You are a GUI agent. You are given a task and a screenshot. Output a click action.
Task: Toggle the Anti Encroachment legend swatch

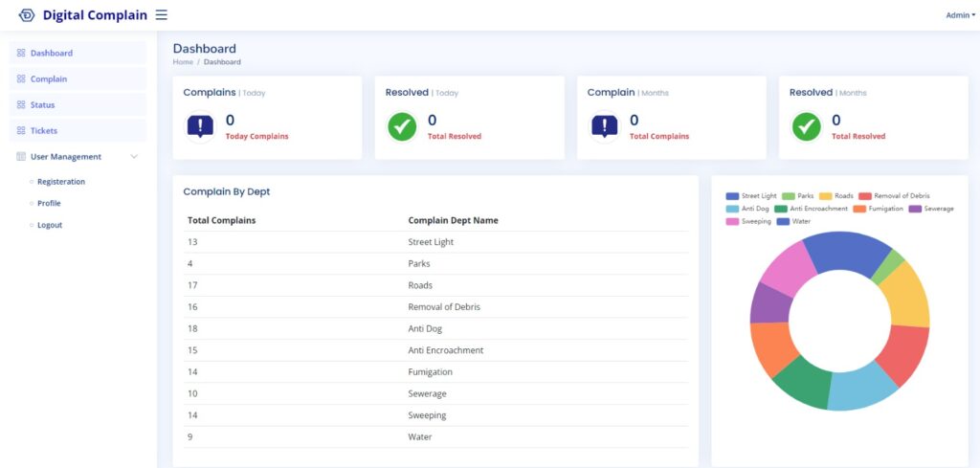point(781,209)
